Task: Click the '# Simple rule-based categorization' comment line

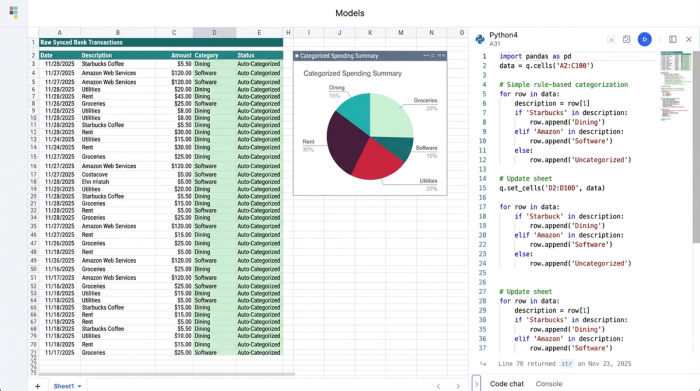Action: point(563,84)
